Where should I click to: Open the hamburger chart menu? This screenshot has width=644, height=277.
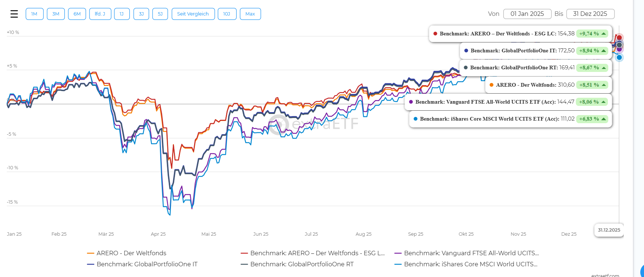tap(14, 14)
